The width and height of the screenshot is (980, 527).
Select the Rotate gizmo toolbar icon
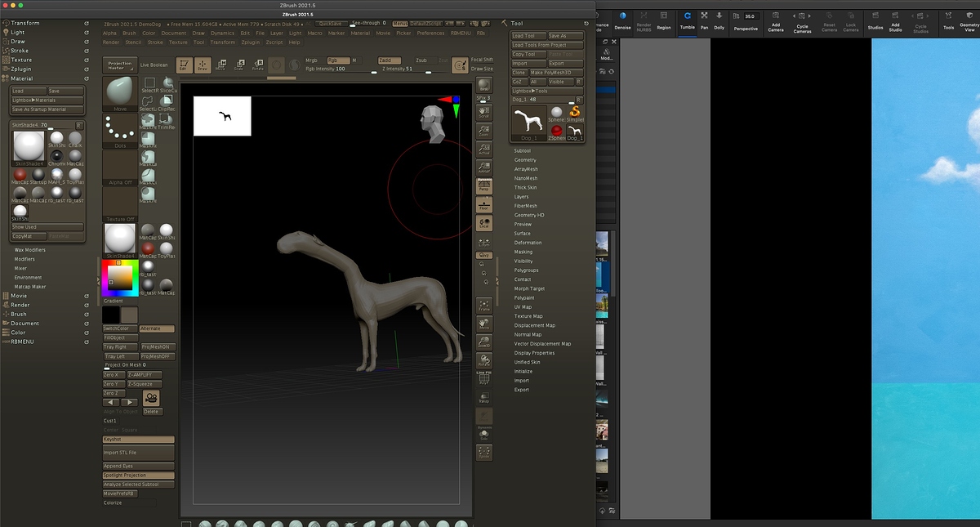258,65
